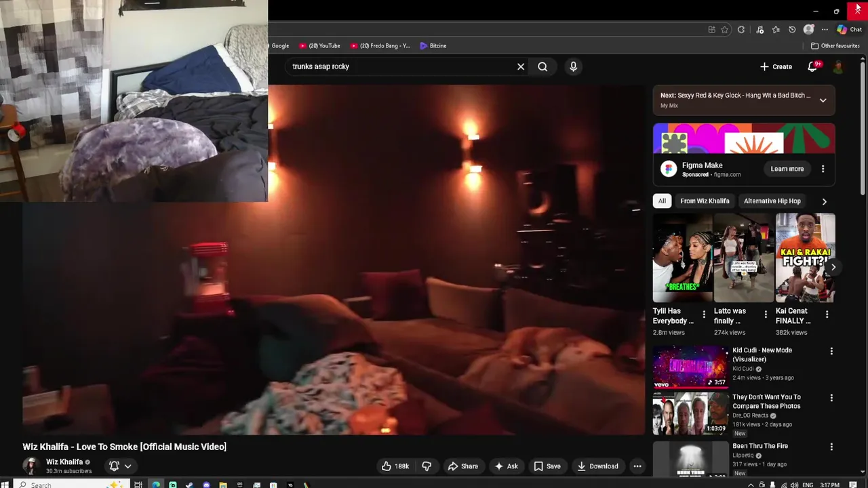Open 'They Don't Want You To Compare' thumbnail
Viewport: 868px width, 488px height.
[690, 413]
